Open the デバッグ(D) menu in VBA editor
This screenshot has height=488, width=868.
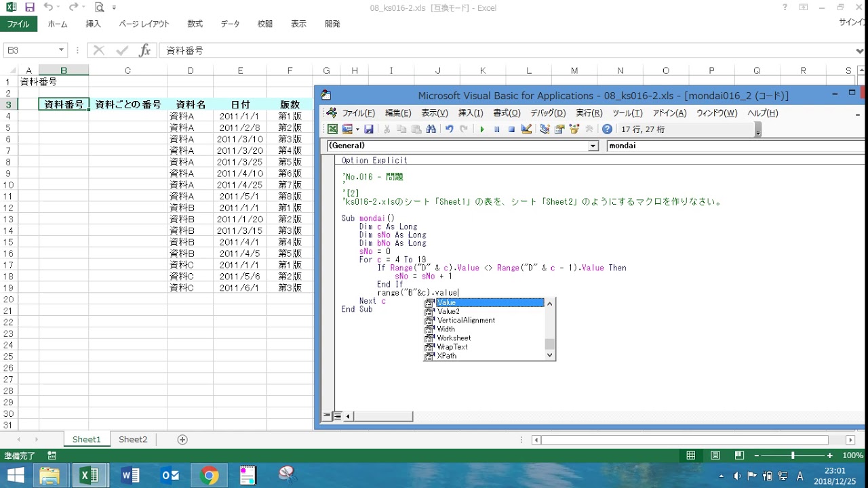click(x=547, y=113)
